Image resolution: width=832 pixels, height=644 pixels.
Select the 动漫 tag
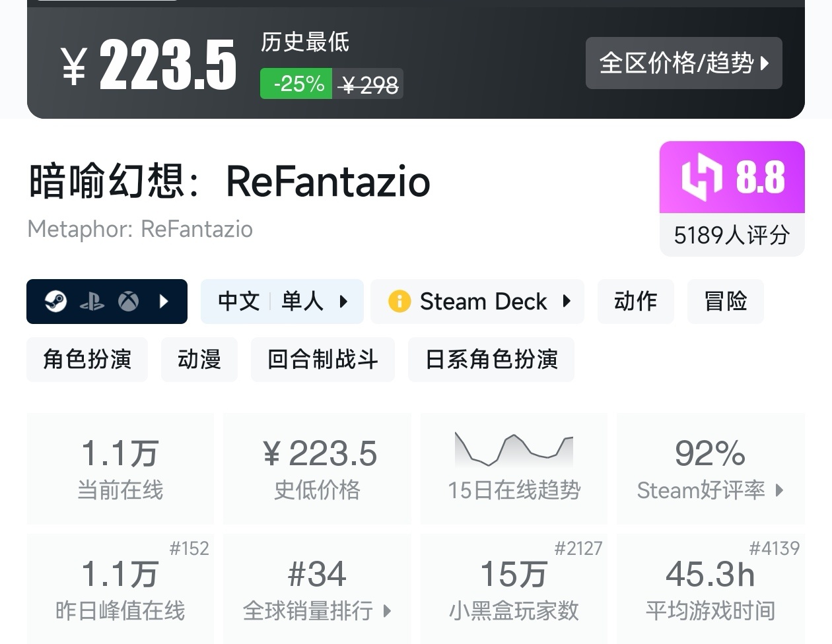199,360
